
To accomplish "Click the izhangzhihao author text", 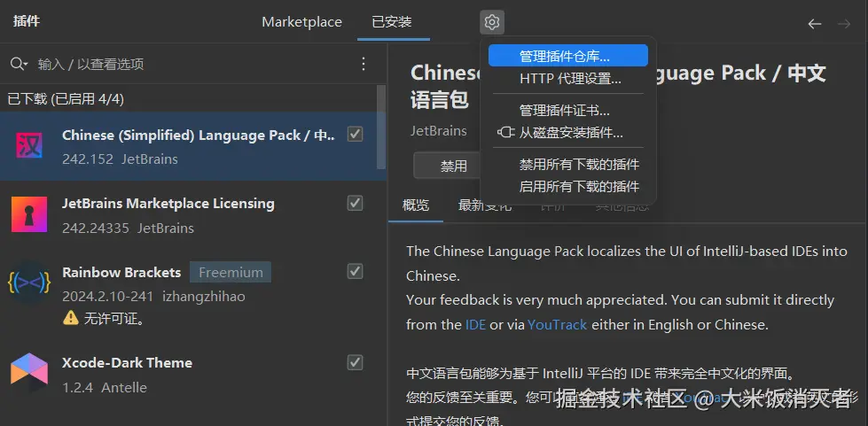I will 203,297.
